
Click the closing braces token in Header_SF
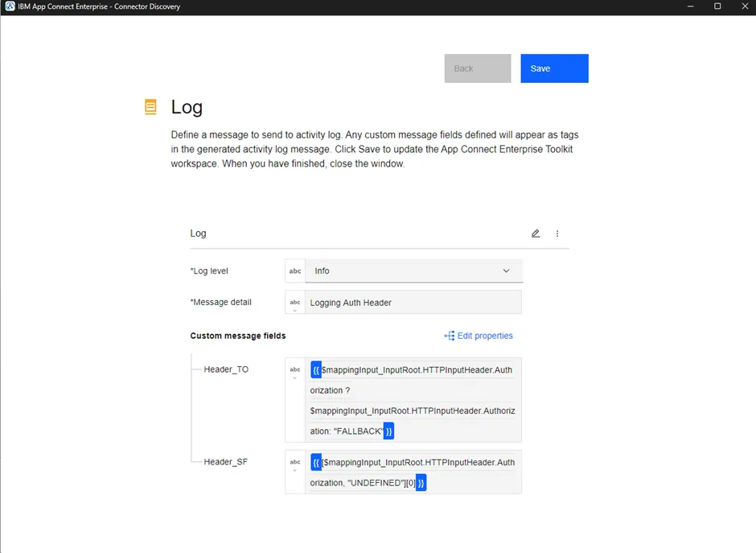[x=421, y=483]
